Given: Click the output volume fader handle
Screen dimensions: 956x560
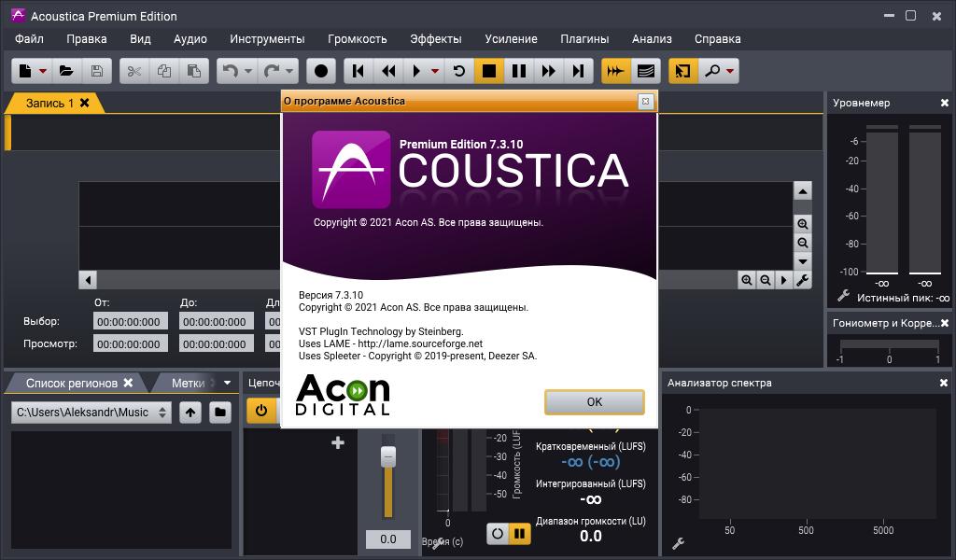Looking at the screenshot, I should click(388, 457).
